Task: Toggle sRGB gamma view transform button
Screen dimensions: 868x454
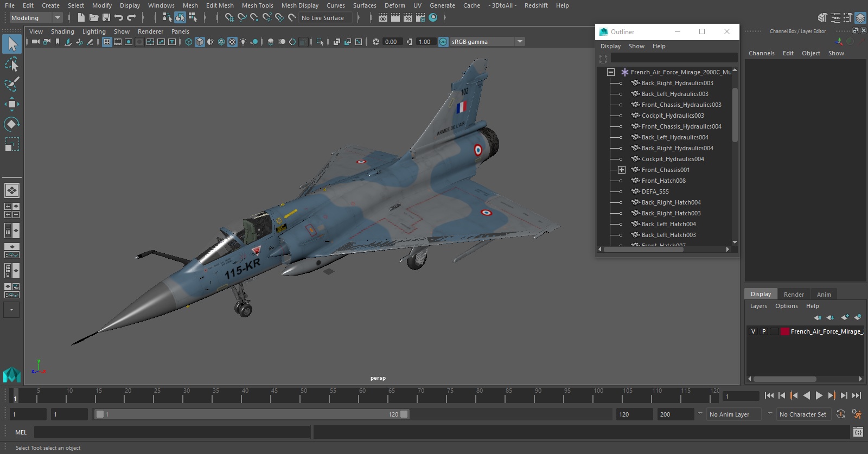Action: (443, 42)
